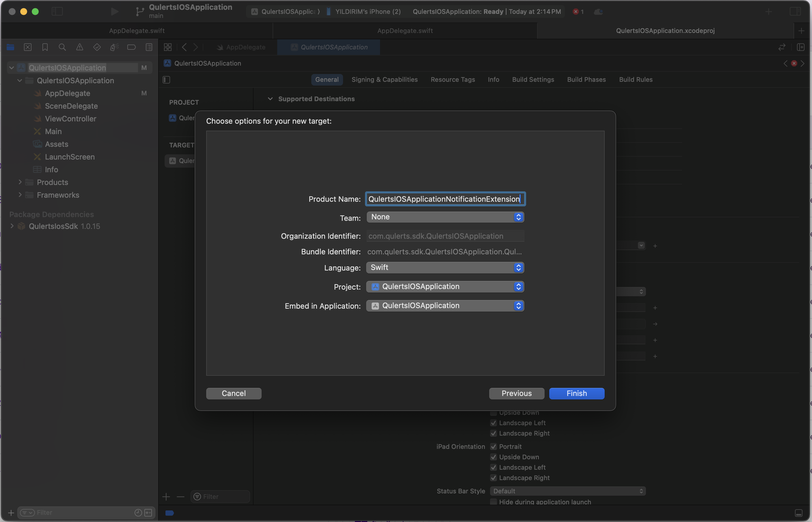Toggle Hide during application launch checkbox
Viewport: 812px width, 522px height.
[493, 502]
